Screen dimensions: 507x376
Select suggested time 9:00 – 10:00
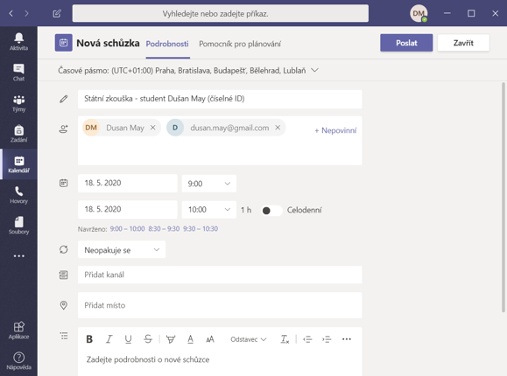pyautogui.click(x=127, y=229)
